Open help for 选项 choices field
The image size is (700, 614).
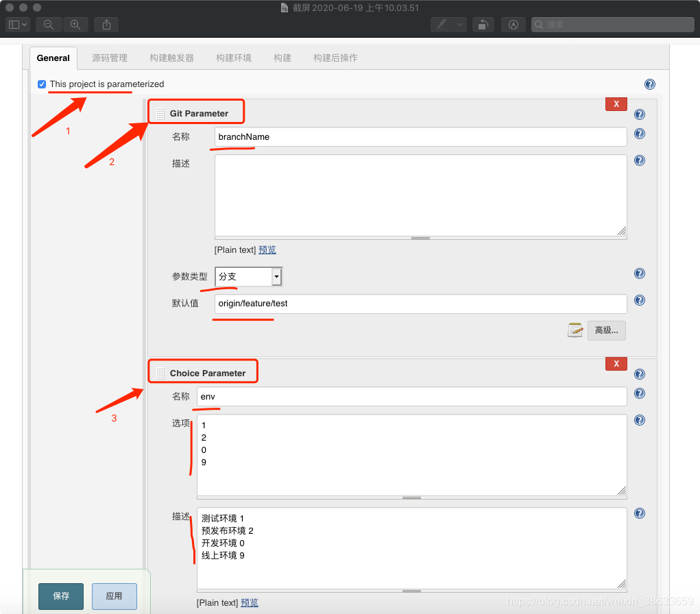[639, 420]
